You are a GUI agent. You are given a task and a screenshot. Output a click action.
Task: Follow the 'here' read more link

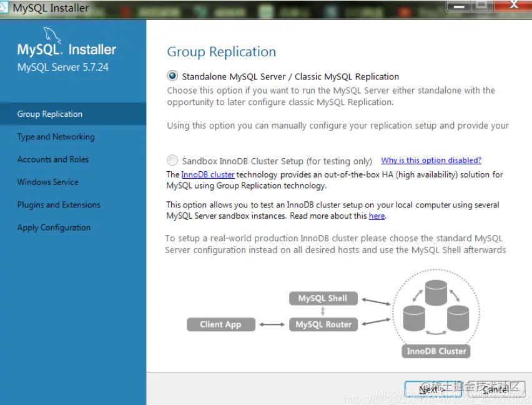(377, 216)
